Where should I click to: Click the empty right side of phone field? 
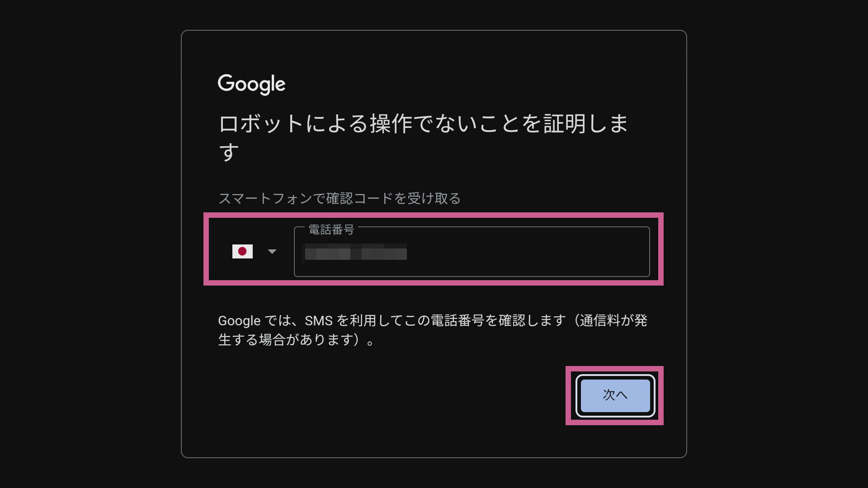[528, 252]
